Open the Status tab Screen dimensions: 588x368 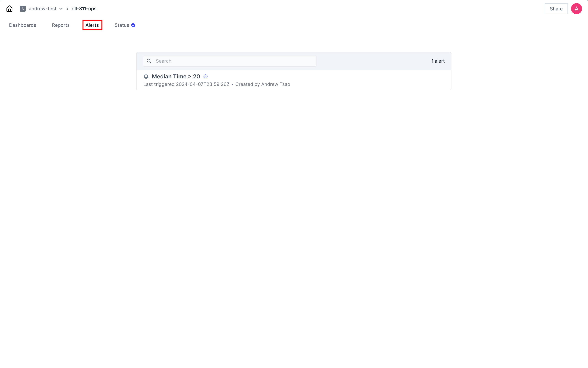coord(122,25)
